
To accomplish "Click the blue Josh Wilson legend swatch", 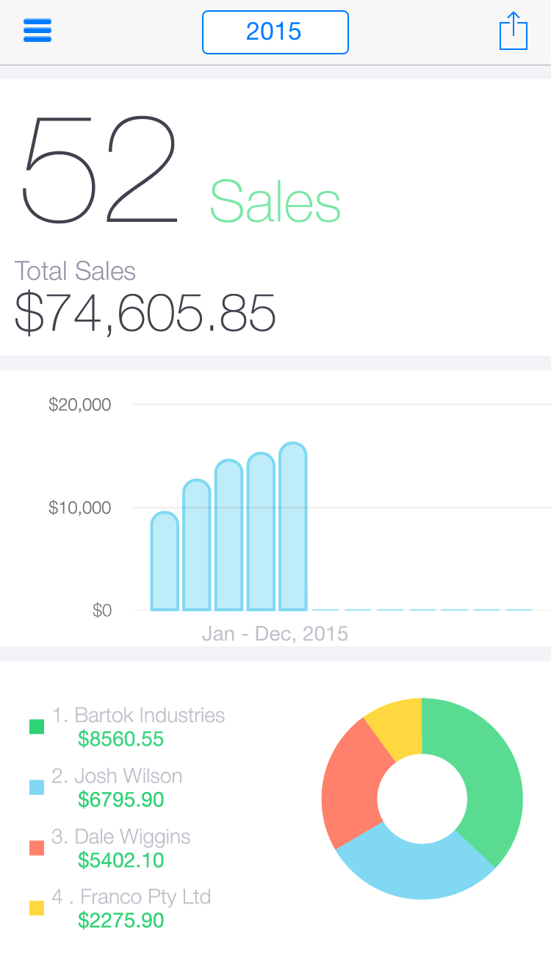I will [37, 787].
